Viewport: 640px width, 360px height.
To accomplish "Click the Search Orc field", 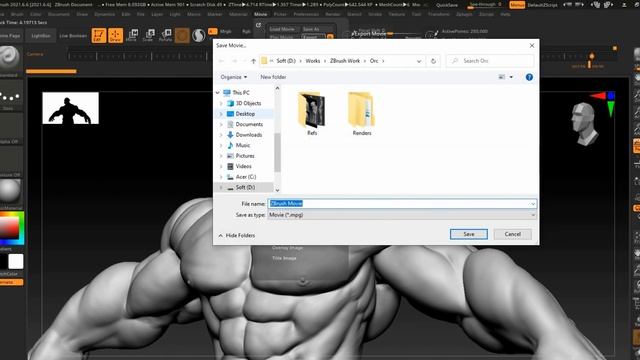I will point(490,61).
